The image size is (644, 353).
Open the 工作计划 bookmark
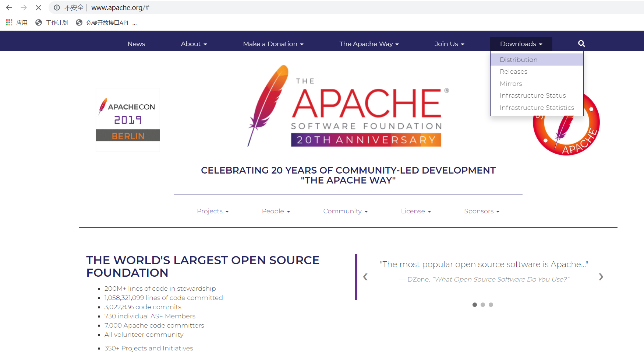coord(52,22)
